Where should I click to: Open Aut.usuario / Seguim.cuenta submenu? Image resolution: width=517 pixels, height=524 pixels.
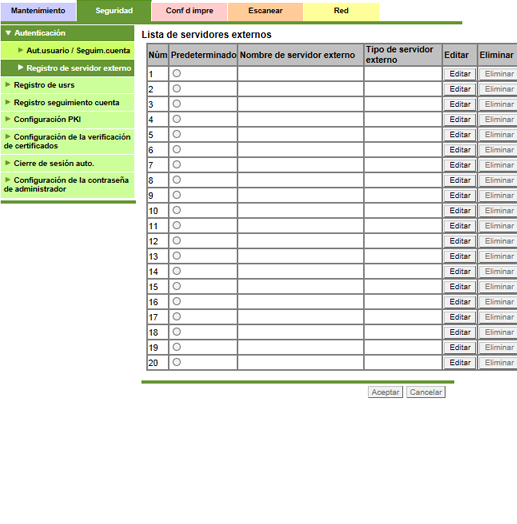pos(68,50)
